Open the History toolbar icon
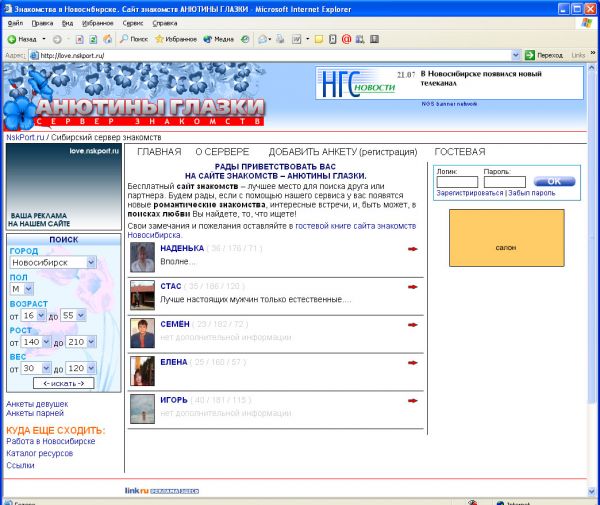The width and height of the screenshot is (600, 505). (x=245, y=39)
